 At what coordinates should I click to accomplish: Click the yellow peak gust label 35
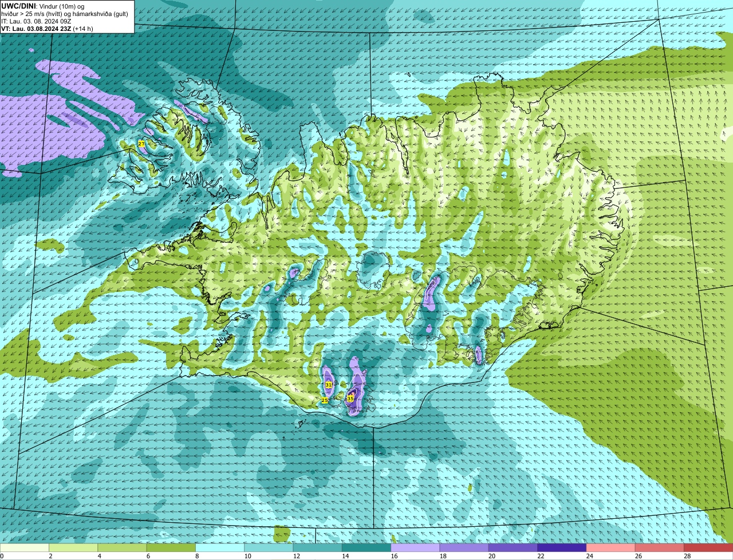pyautogui.click(x=350, y=398)
